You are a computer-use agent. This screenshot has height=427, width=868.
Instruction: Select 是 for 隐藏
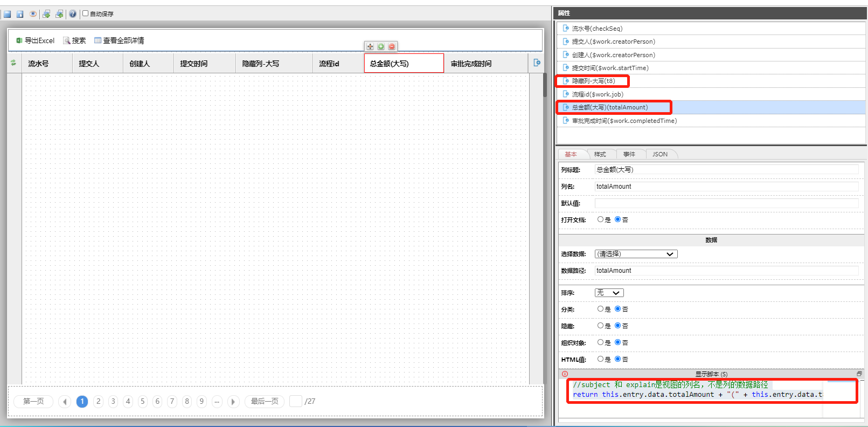[x=600, y=326]
